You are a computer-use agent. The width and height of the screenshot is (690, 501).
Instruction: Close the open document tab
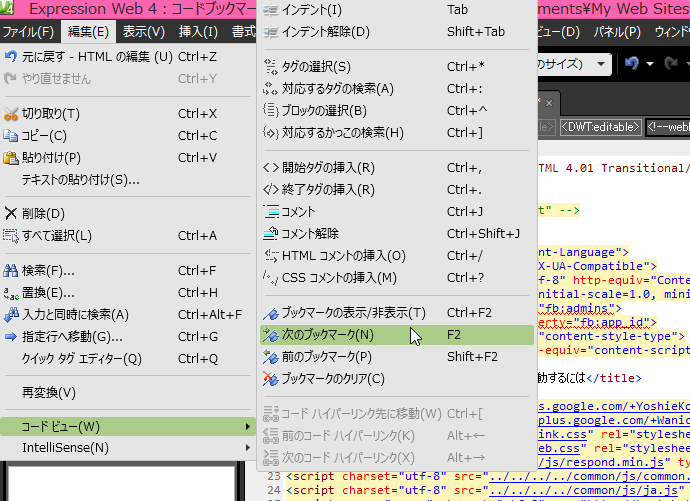pos(549,103)
